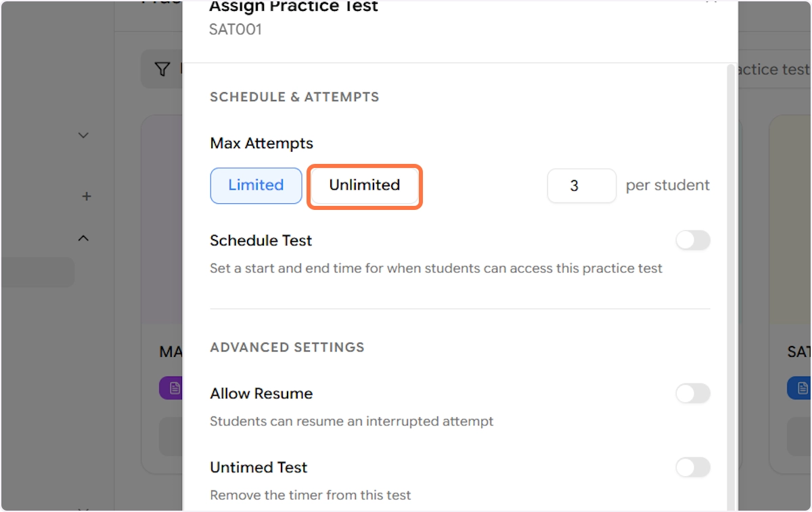
Task: Click the Max Attempts label
Action: pos(261,144)
